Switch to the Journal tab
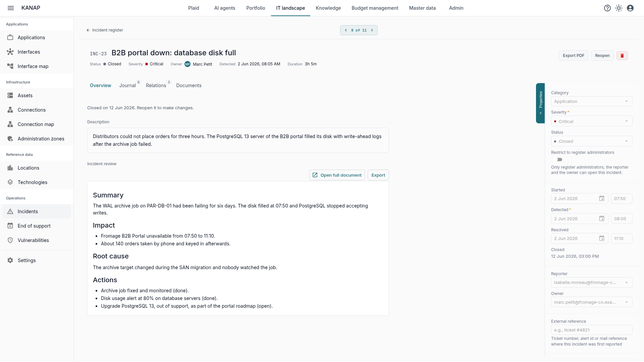 127,85
